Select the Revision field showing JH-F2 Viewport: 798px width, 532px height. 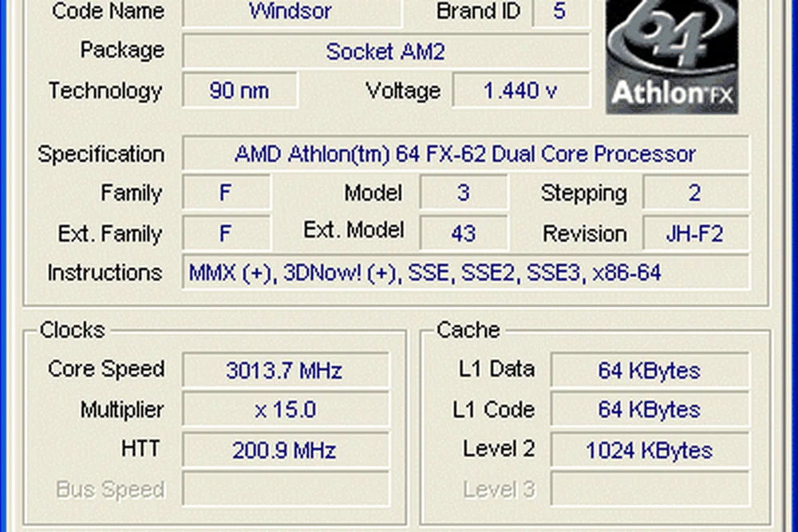695,234
